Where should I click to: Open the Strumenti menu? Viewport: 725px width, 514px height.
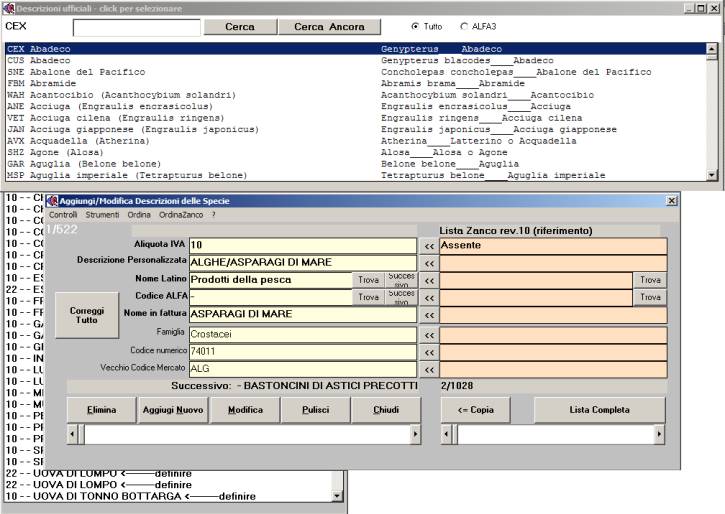[102, 215]
